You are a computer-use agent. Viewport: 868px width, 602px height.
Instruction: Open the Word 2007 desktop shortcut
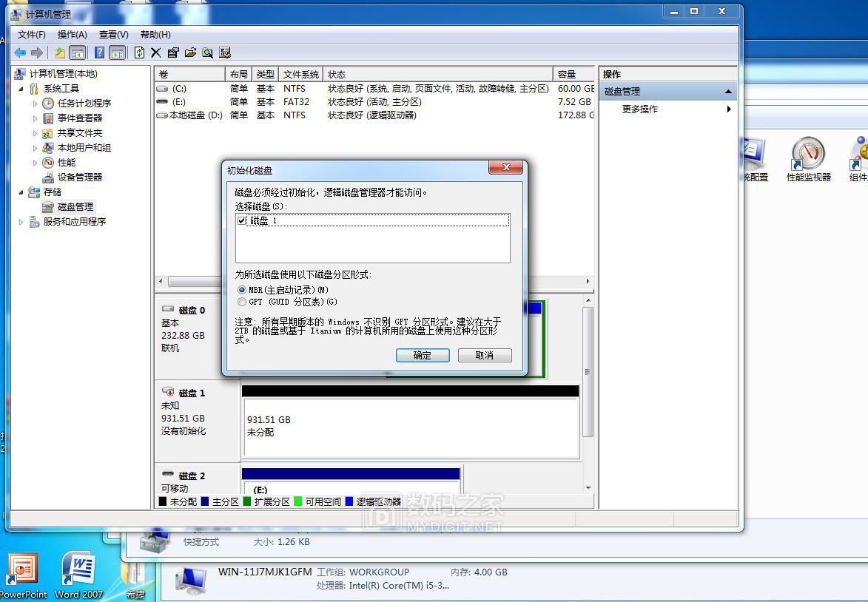(x=79, y=575)
